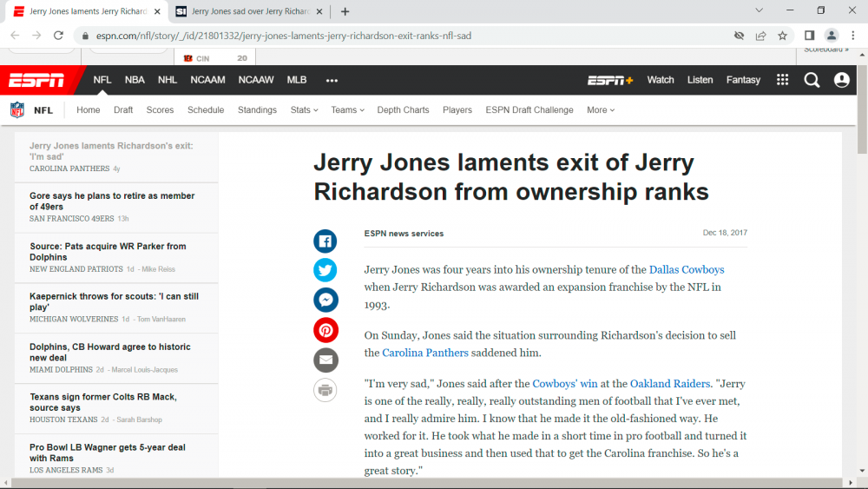Share article via Twitter icon
The width and height of the screenshot is (868, 489).
click(x=325, y=271)
